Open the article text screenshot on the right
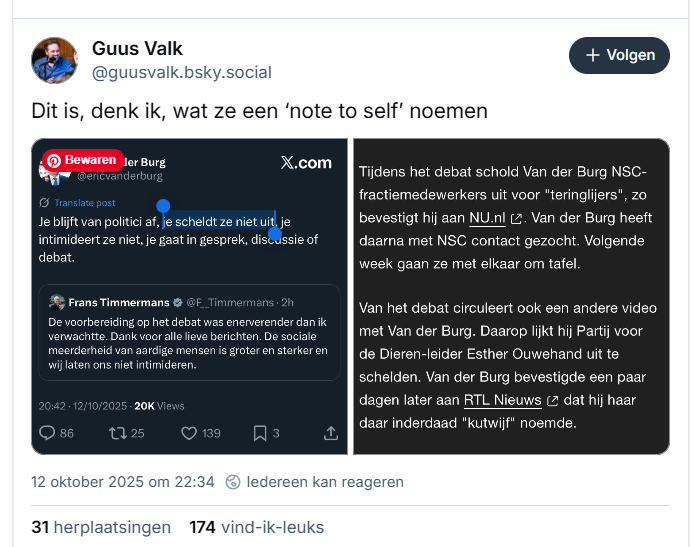The height and width of the screenshot is (547, 692). (512, 296)
